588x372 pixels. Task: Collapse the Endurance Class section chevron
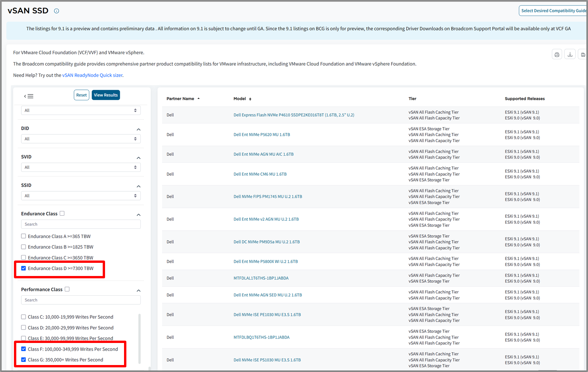click(x=138, y=215)
